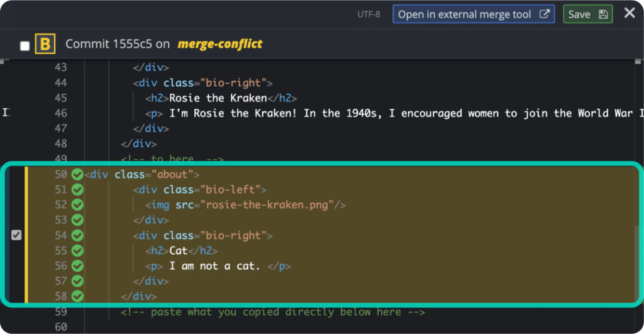The image size is (644, 334).
Task: Click the green checkmark on line 58
Action: pos(77,296)
